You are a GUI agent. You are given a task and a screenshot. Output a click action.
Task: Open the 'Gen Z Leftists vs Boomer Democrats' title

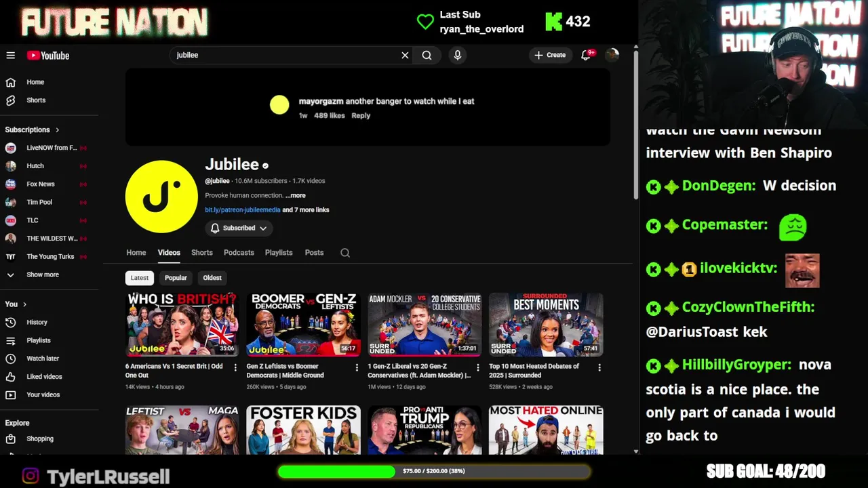click(x=285, y=371)
